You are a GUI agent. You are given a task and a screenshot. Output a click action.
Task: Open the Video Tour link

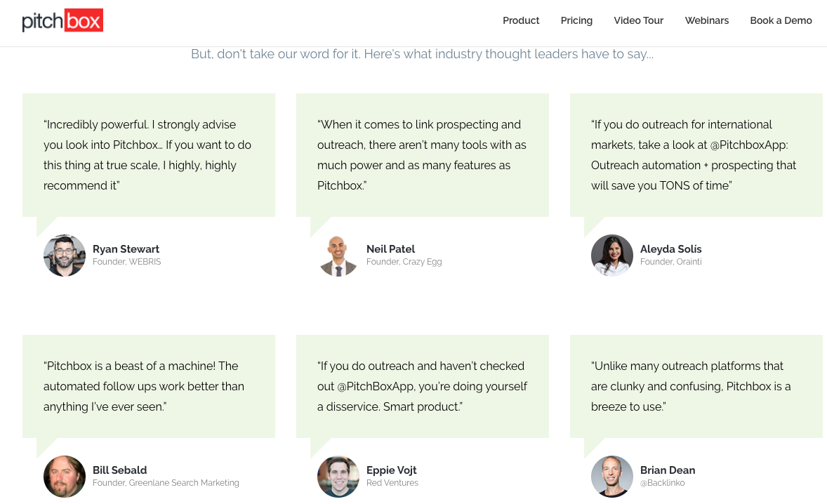click(x=638, y=20)
